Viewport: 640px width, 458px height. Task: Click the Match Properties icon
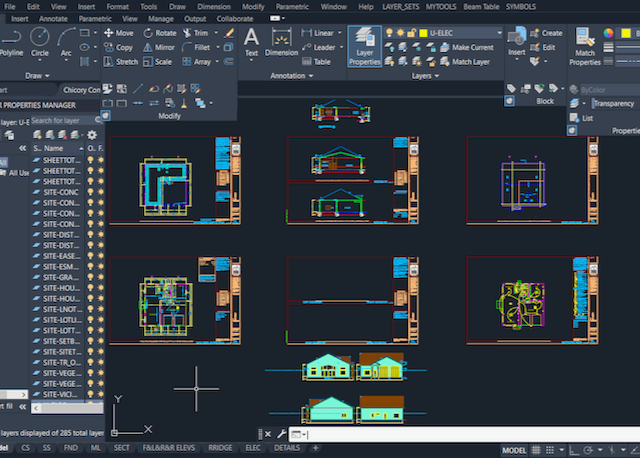[585, 46]
